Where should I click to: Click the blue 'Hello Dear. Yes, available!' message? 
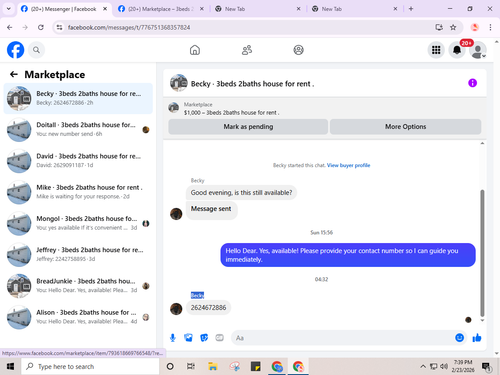(x=348, y=255)
